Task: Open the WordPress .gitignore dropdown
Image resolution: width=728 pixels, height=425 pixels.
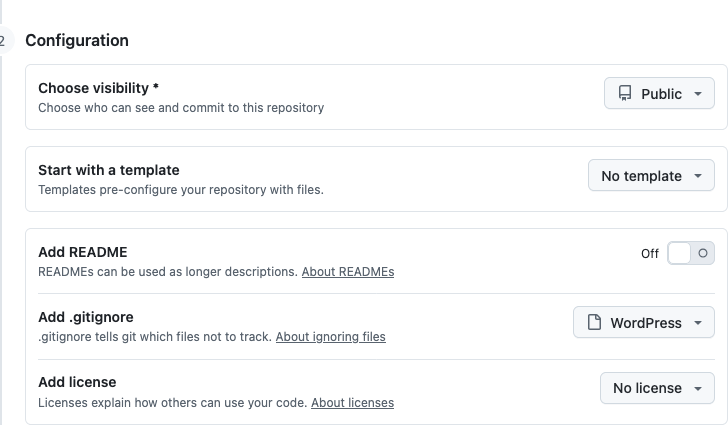Action: click(x=644, y=323)
